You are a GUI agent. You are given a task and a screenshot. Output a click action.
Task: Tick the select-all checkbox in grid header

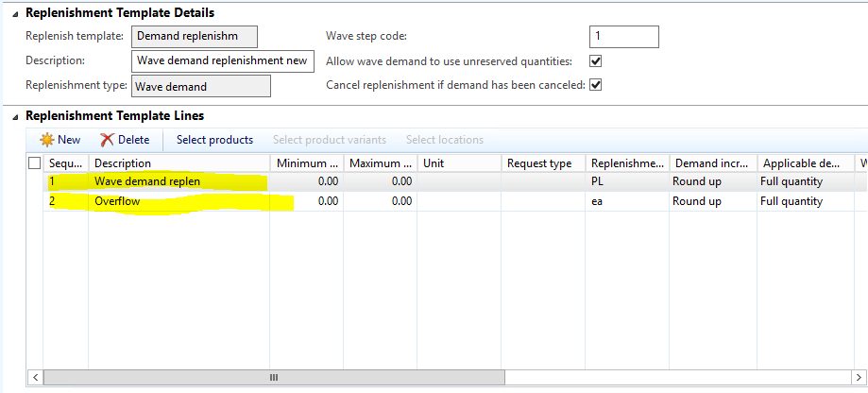click(35, 163)
